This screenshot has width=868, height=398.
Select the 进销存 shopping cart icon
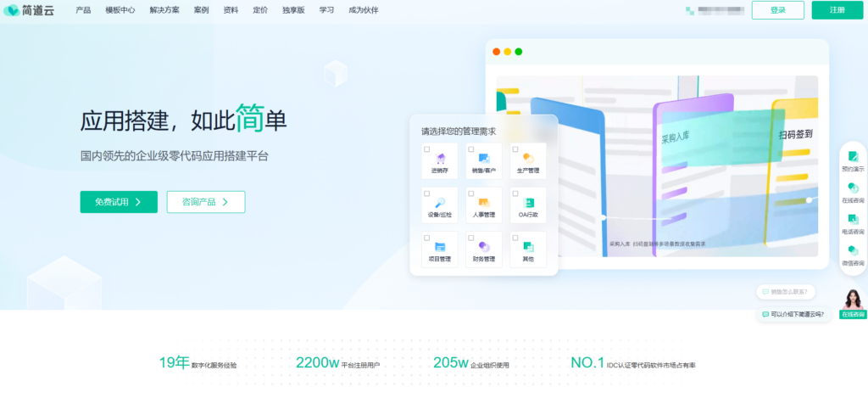[440, 159]
